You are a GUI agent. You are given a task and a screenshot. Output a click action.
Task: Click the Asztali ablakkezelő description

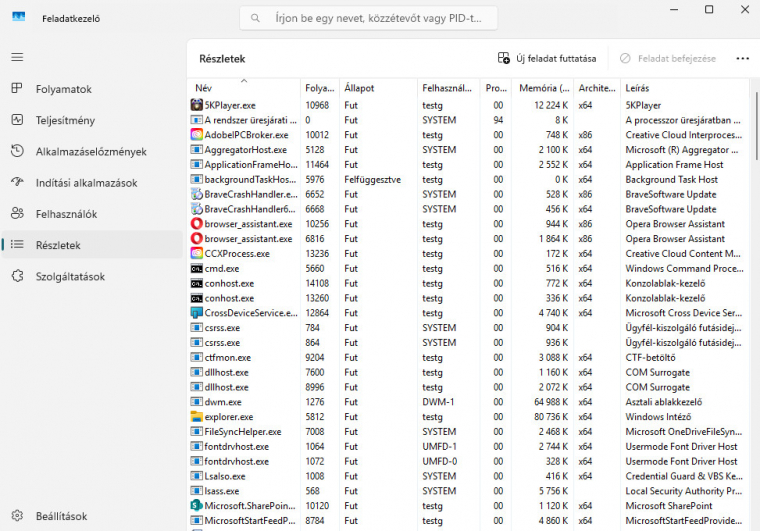(x=664, y=402)
